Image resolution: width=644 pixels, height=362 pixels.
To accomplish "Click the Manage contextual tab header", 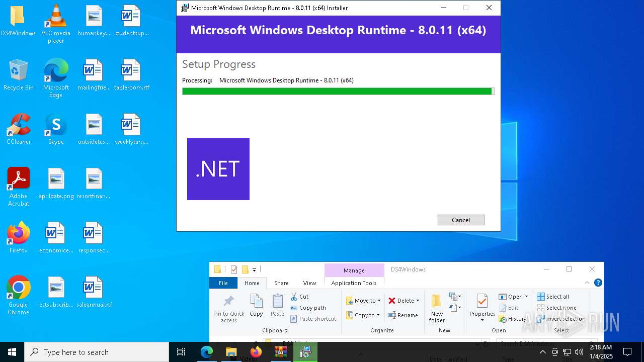I will click(x=354, y=270).
